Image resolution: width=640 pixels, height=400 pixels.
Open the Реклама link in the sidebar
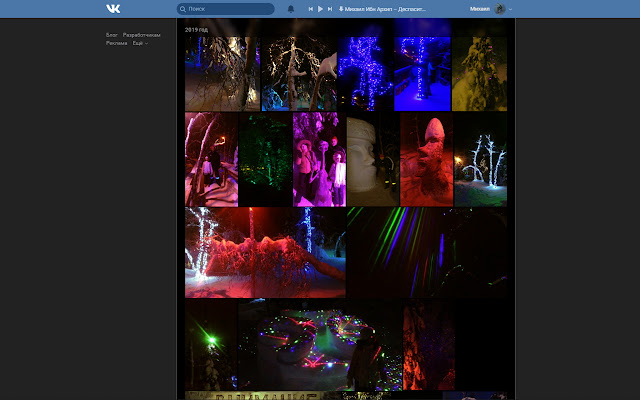click(x=117, y=43)
